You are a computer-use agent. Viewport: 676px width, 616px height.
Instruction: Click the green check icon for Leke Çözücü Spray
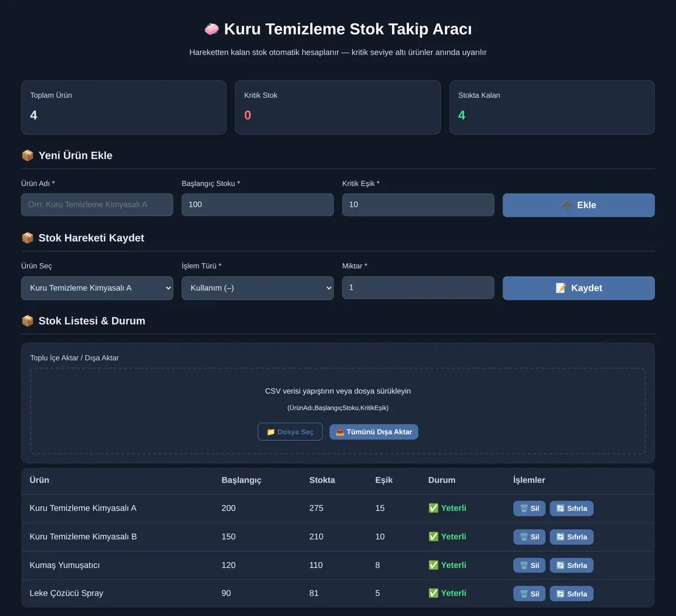[x=433, y=593]
